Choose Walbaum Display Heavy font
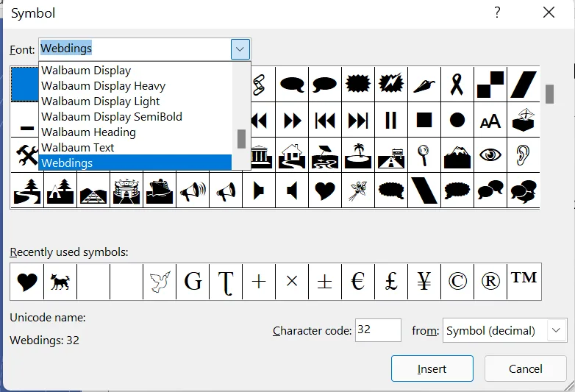The image size is (575, 392). click(x=135, y=85)
